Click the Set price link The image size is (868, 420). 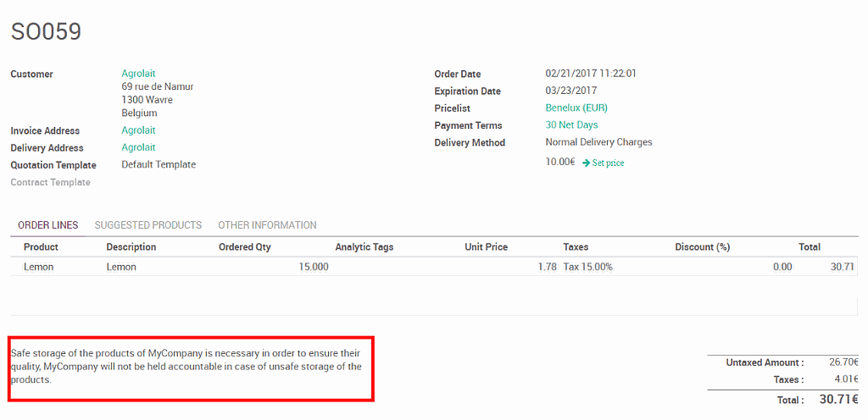coord(608,163)
